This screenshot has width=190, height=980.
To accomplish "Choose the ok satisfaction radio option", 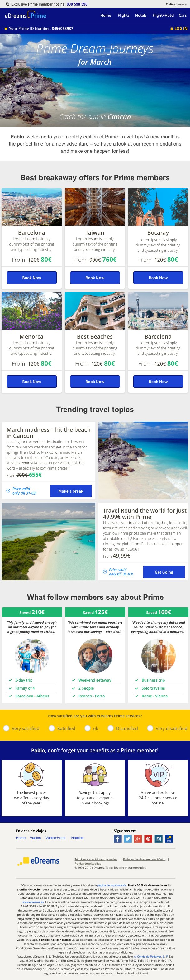I will (88, 728).
